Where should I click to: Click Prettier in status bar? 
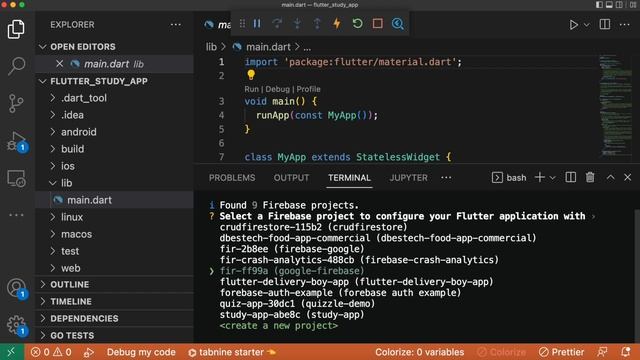(561, 352)
